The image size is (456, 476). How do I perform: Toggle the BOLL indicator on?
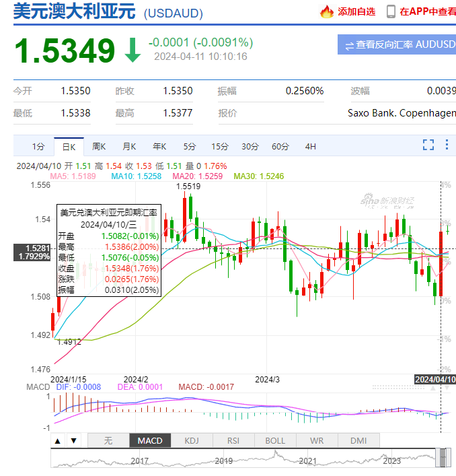[275, 441]
